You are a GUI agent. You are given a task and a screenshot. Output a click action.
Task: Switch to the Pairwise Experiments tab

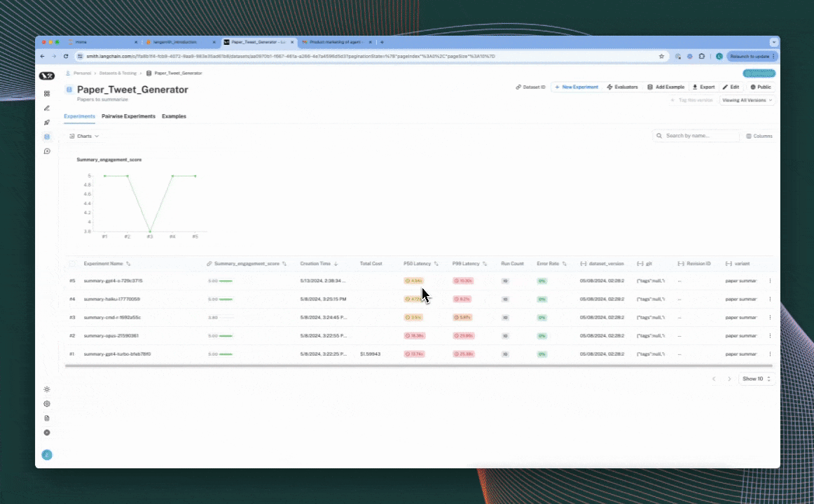coord(128,117)
